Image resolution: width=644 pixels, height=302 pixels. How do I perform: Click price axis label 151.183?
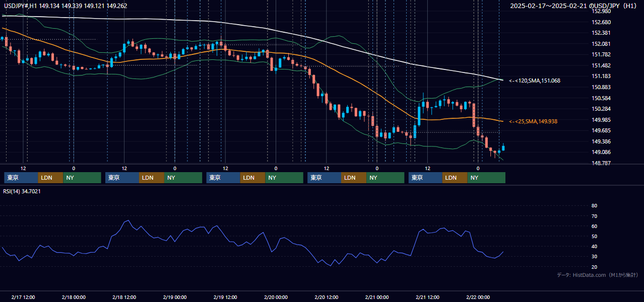pos(601,76)
